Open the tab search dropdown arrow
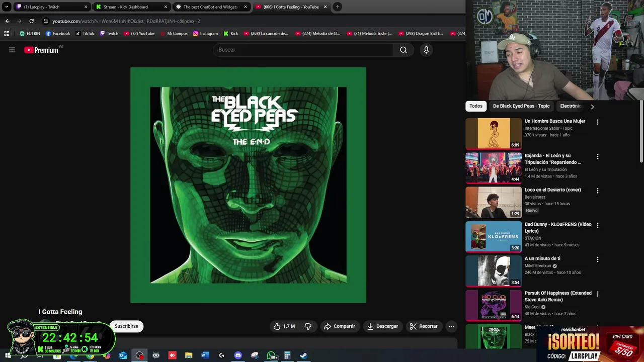Screen dimensions: 644x362 point(7,7)
